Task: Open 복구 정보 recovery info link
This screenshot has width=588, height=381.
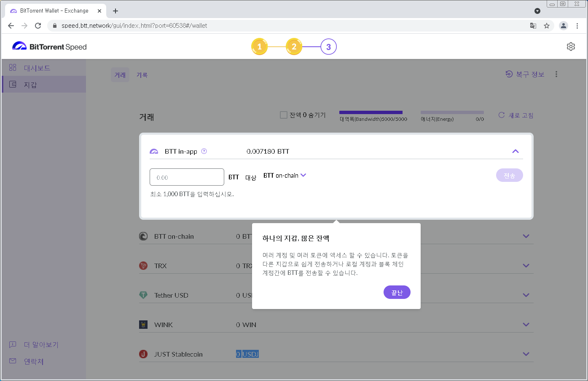Action: pyautogui.click(x=525, y=74)
